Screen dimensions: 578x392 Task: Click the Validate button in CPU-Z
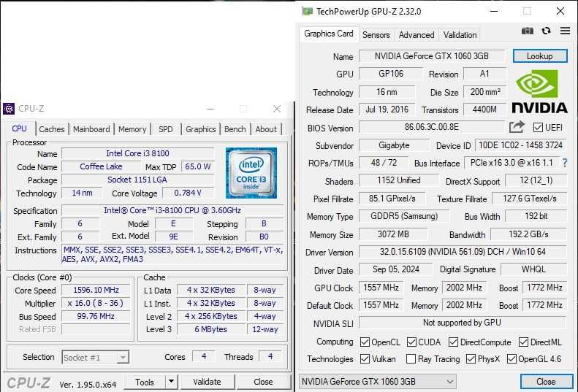pos(207,382)
